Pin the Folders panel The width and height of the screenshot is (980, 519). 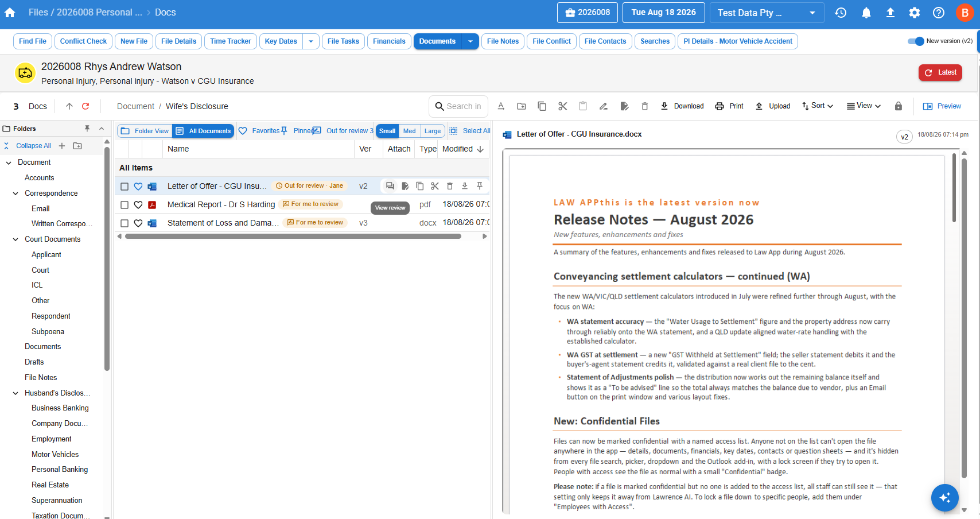(x=87, y=129)
